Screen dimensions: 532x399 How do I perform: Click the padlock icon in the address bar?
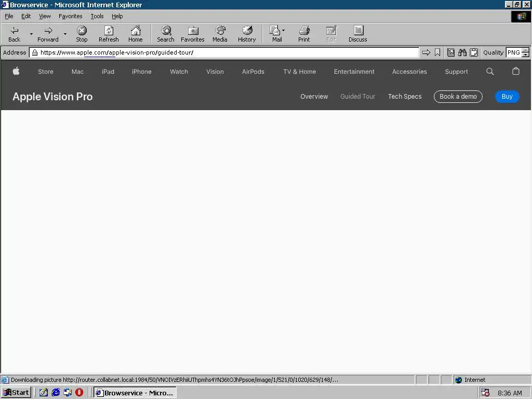pos(35,52)
